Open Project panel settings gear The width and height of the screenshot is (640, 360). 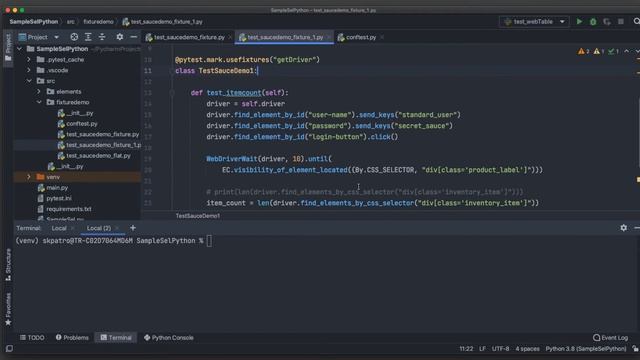[120, 37]
